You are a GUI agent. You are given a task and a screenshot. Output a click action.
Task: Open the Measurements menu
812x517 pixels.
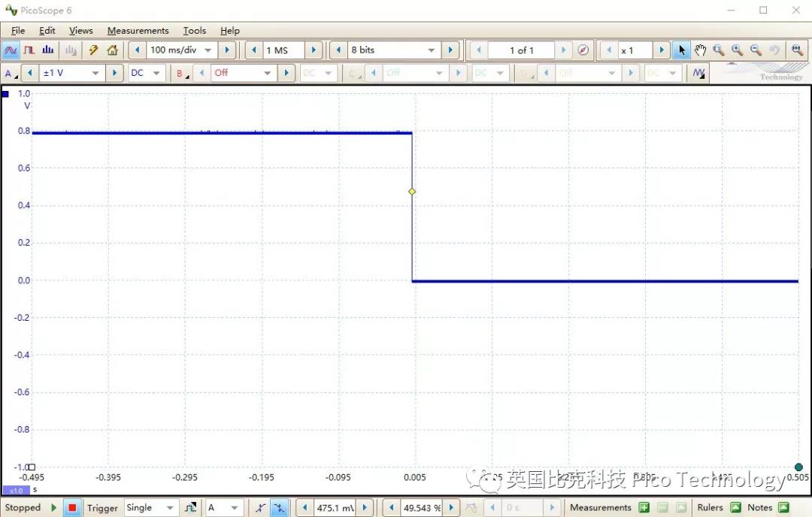(x=138, y=31)
